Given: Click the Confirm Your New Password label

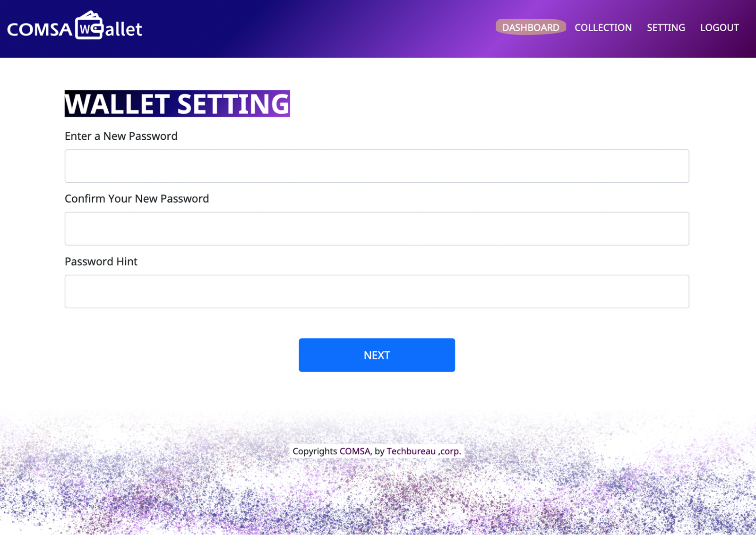Looking at the screenshot, I should 137,198.
